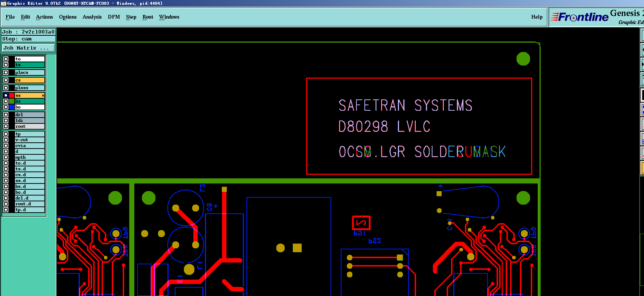
Task: Toggle the 'bs' layer checkbox
Action: pyautogui.click(x=6, y=101)
